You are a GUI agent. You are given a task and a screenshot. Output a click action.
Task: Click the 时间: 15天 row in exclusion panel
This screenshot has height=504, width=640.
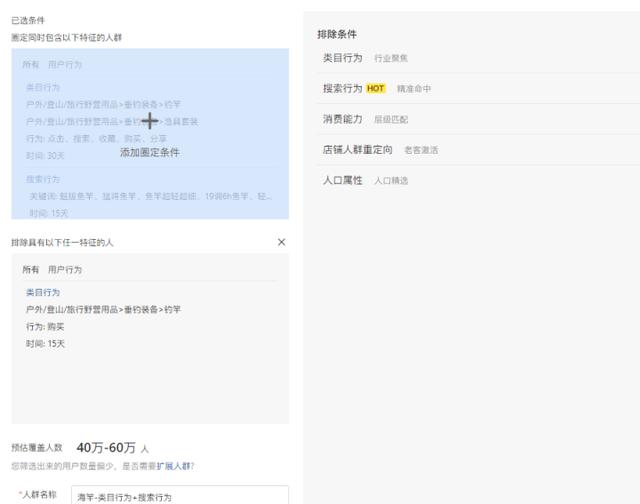coord(45,344)
